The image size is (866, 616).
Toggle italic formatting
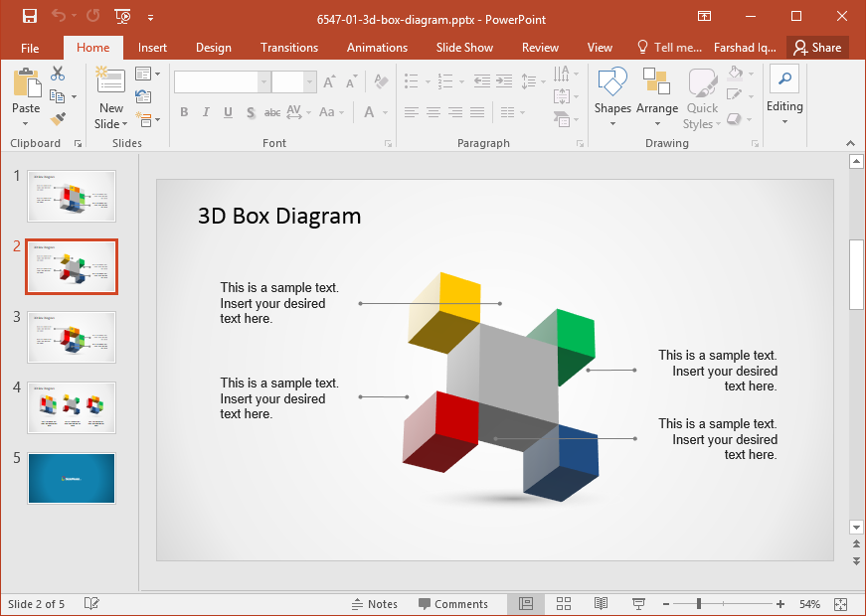tap(206, 112)
